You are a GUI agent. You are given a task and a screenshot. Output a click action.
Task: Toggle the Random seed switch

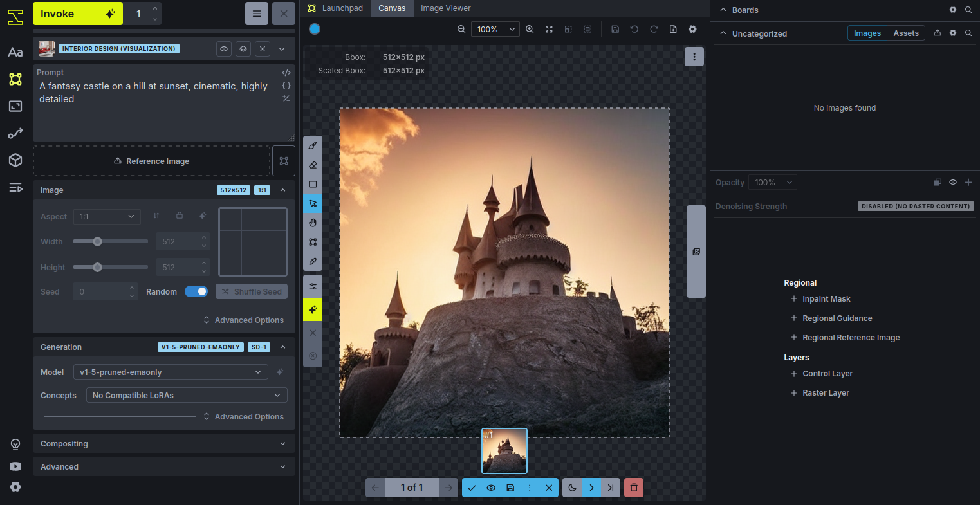point(196,291)
